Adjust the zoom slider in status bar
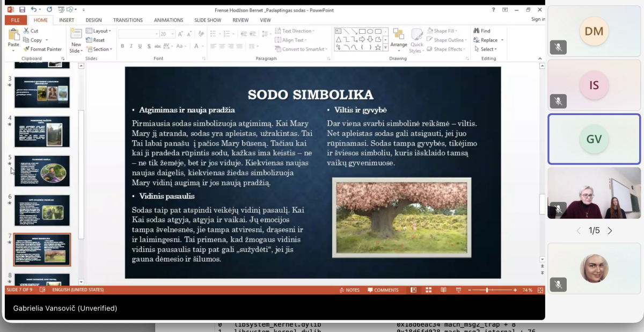Screen dimensions: 644x332 point(487,290)
